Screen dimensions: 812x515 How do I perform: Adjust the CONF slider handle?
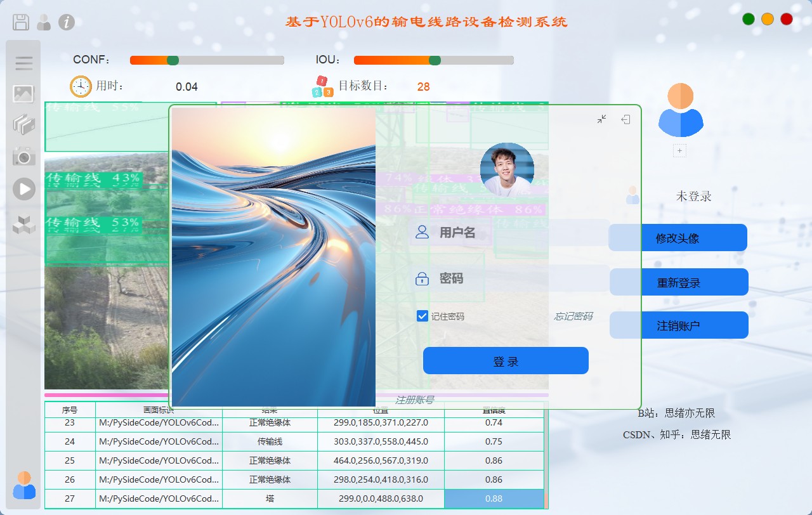click(x=173, y=60)
